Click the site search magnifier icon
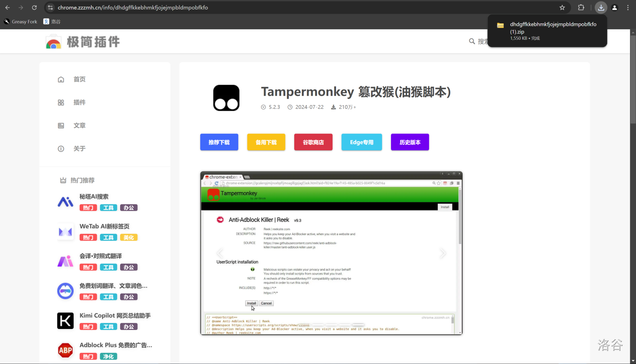Screen dimensions: 636x364 (x=472, y=41)
